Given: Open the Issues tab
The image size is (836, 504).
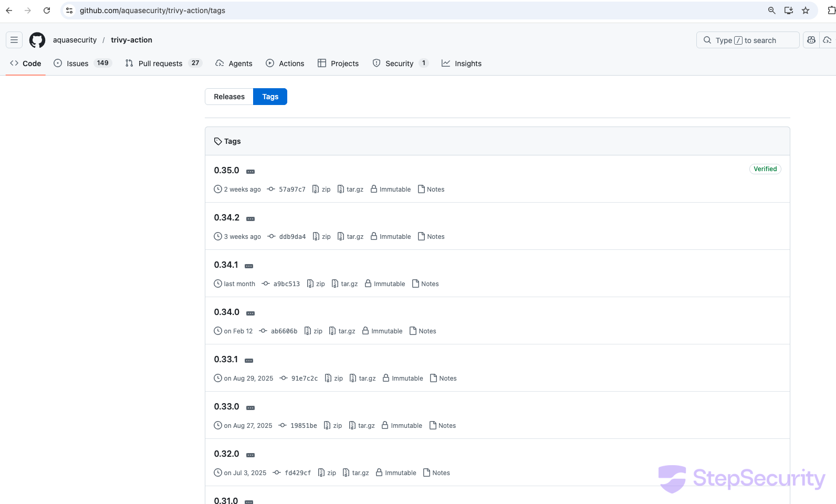Looking at the screenshot, I should (83, 64).
